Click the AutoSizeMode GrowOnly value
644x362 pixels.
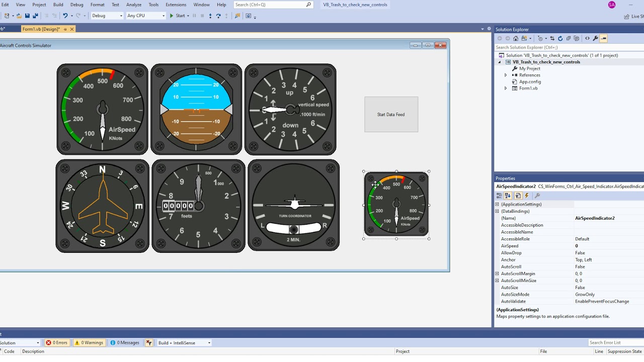(609, 295)
